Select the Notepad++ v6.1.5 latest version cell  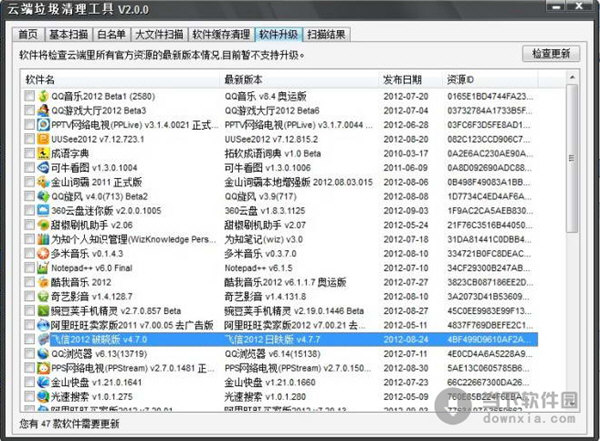point(258,268)
